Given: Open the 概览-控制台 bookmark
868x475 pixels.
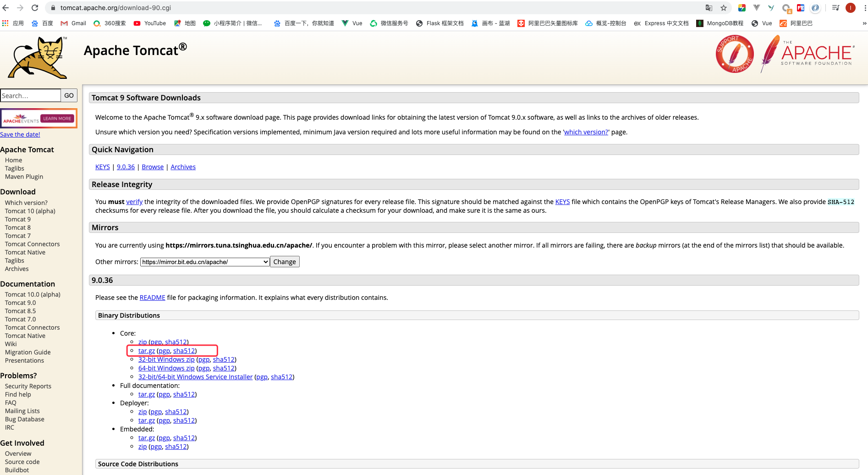Looking at the screenshot, I should (605, 23).
